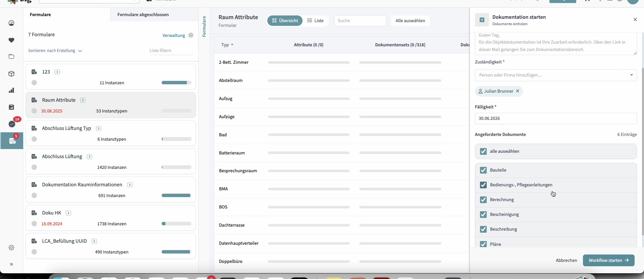The height and width of the screenshot is (279, 644).
Task: Remove Julian Brunner from Zuständigkeit
Action: 518,91
